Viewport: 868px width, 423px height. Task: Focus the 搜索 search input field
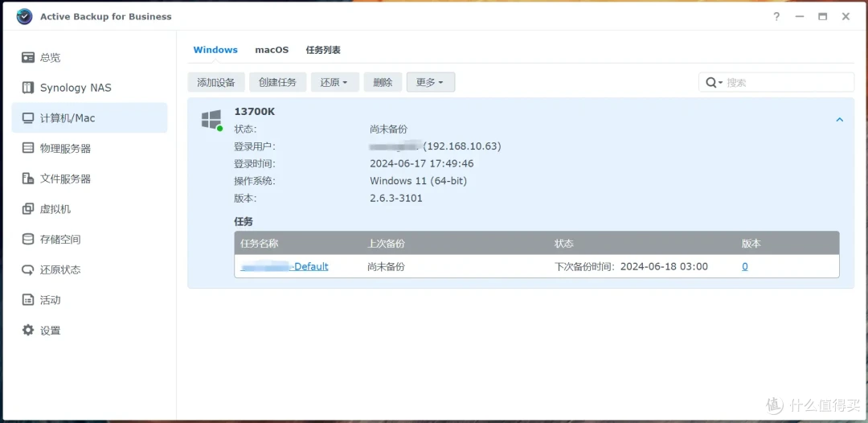(776, 83)
